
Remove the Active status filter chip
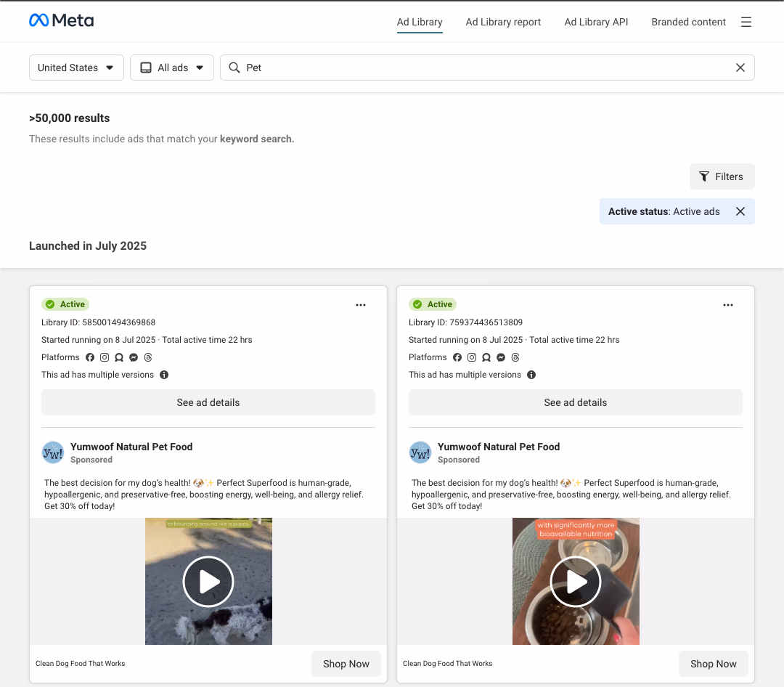click(x=740, y=211)
